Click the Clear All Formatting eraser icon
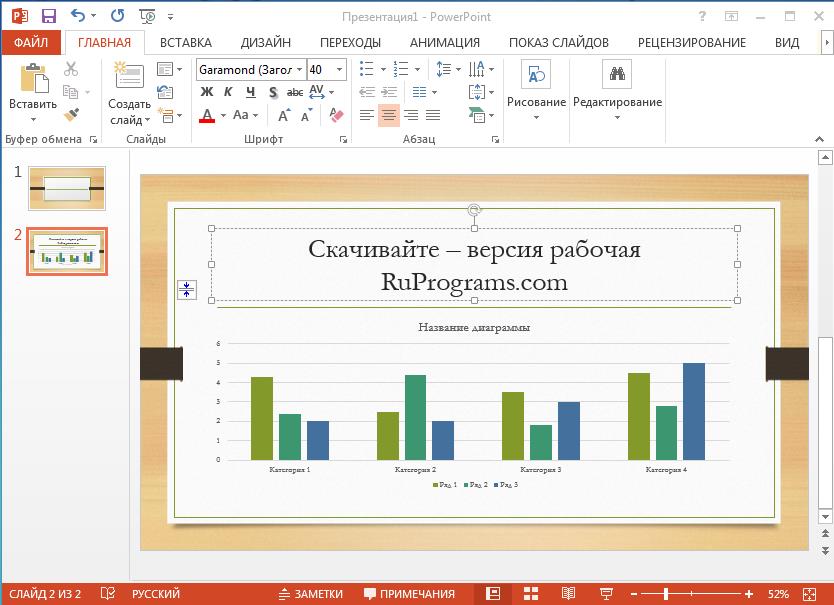Screen dimensions: 834x605 point(336,116)
